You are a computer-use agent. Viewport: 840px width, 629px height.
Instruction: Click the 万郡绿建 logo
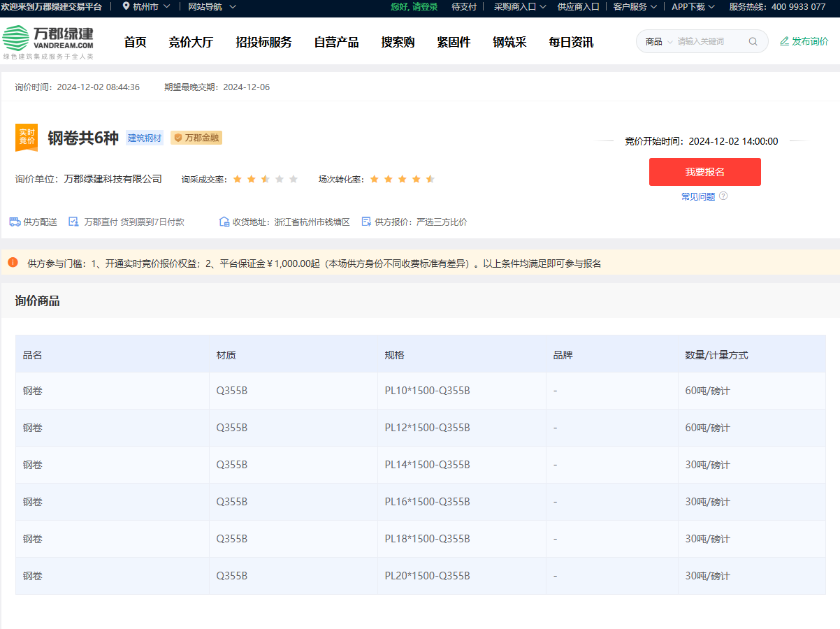tap(48, 42)
